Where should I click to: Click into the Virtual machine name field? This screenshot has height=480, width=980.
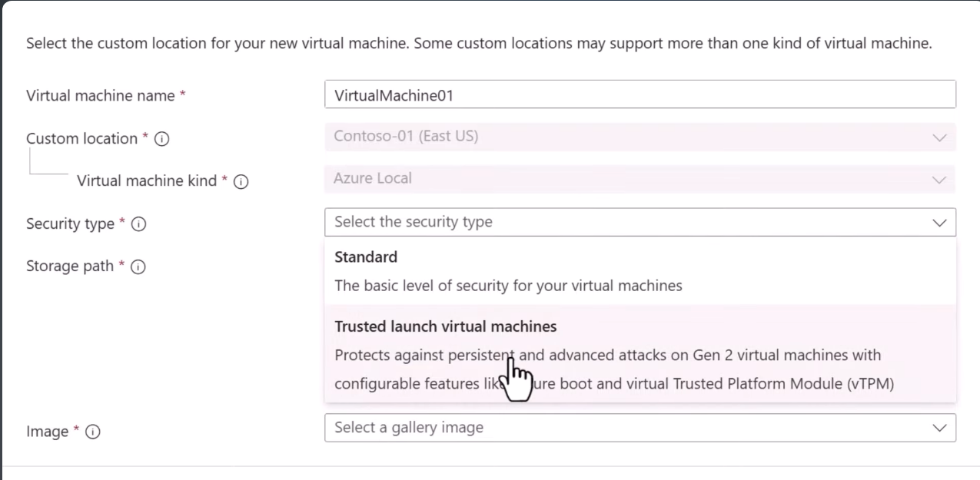[639, 94]
